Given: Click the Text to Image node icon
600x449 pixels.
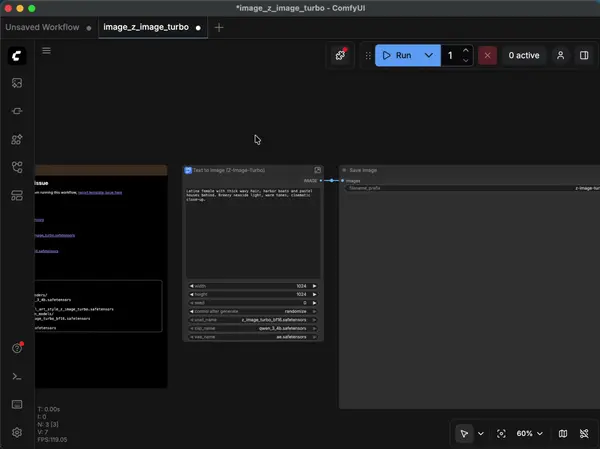Looking at the screenshot, I should (188, 170).
